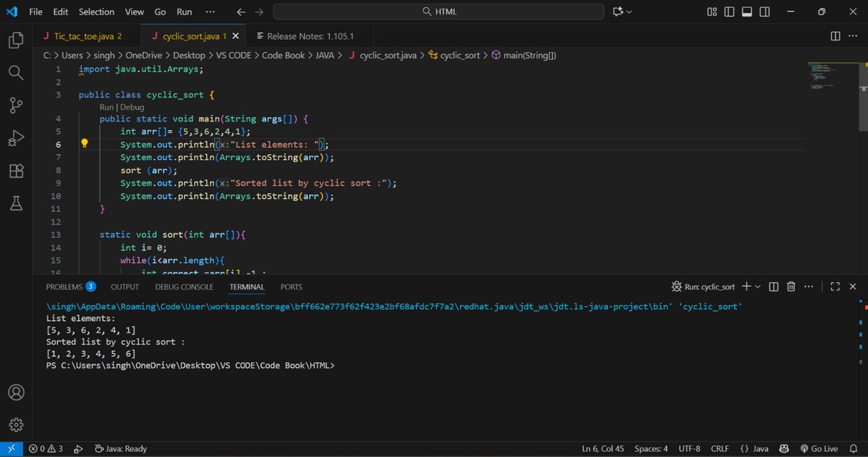Close the cyclic_sort.java tab
The image size is (868, 457).
[237, 35]
